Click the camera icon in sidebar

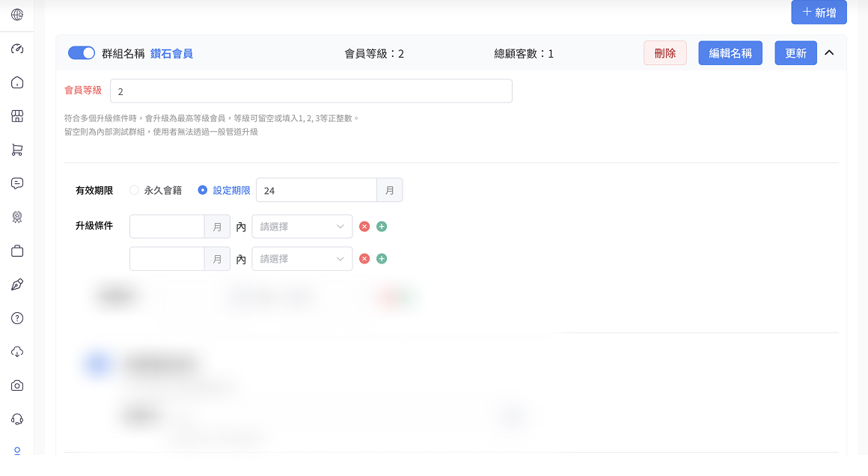(x=16, y=385)
